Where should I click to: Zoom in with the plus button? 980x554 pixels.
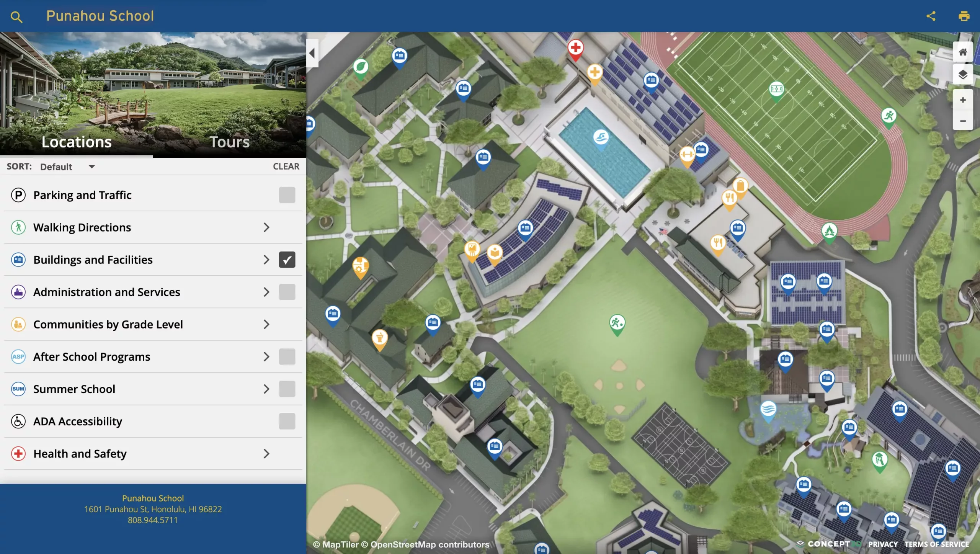pyautogui.click(x=963, y=100)
